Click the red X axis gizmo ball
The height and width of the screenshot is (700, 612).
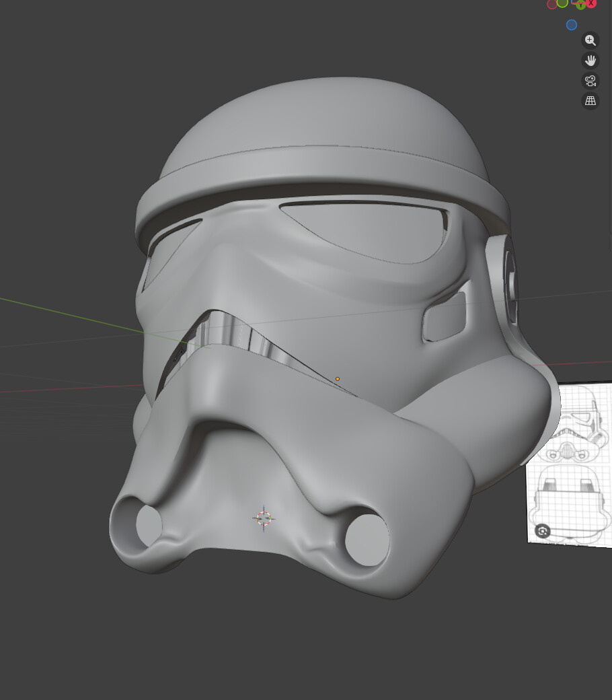coord(591,3)
